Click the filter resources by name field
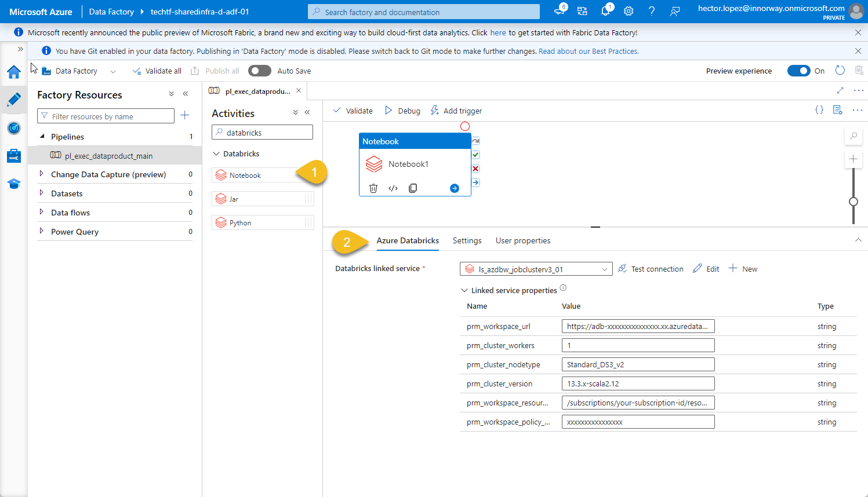 coord(106,115)
